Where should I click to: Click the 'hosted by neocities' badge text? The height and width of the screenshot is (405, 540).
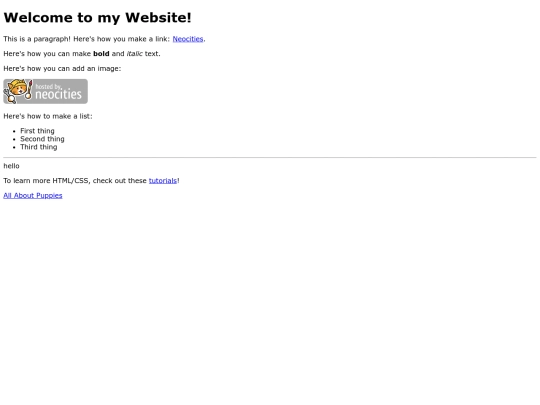(59, 92)
